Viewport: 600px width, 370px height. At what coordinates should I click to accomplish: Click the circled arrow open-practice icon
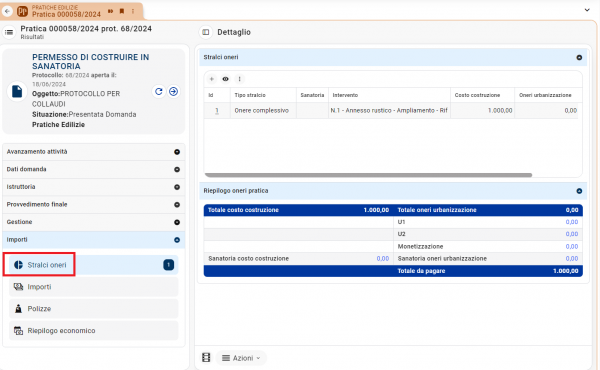[173, 91]
